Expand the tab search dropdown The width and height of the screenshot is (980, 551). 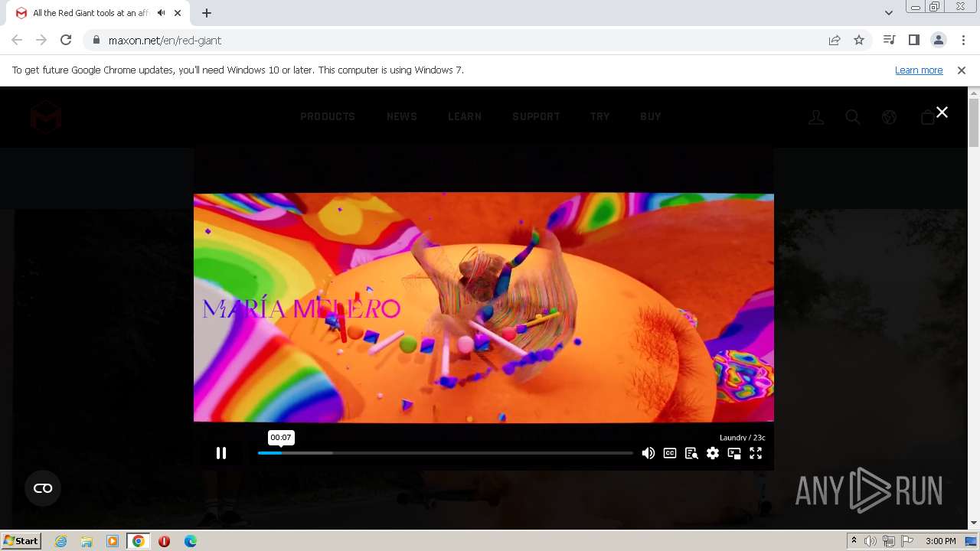coord(888,13)
